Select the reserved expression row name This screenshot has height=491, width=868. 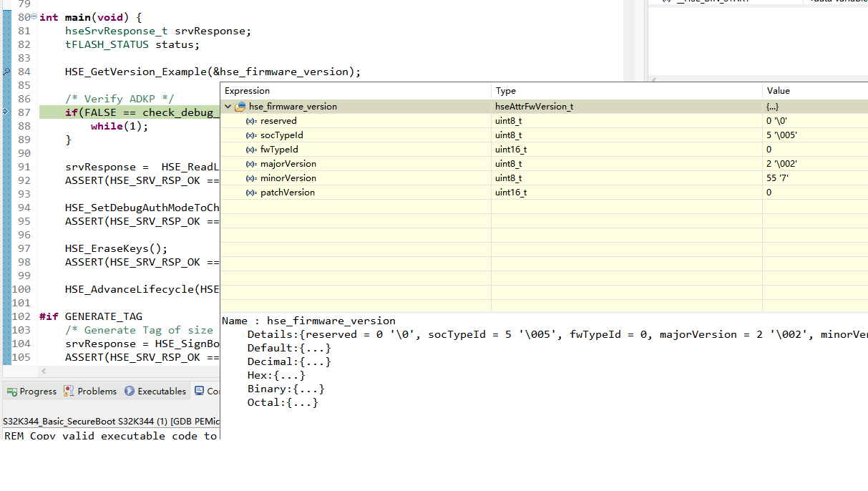coord(278,121)
